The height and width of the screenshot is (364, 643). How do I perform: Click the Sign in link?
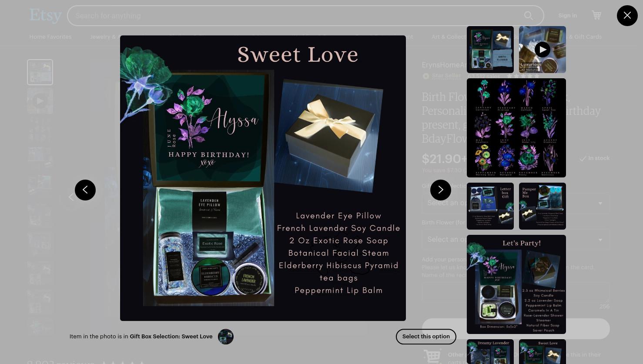click(567, 16)
